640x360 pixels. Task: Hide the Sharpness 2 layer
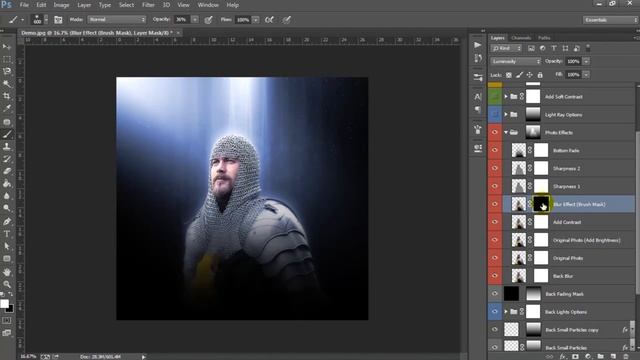point(495,168)
